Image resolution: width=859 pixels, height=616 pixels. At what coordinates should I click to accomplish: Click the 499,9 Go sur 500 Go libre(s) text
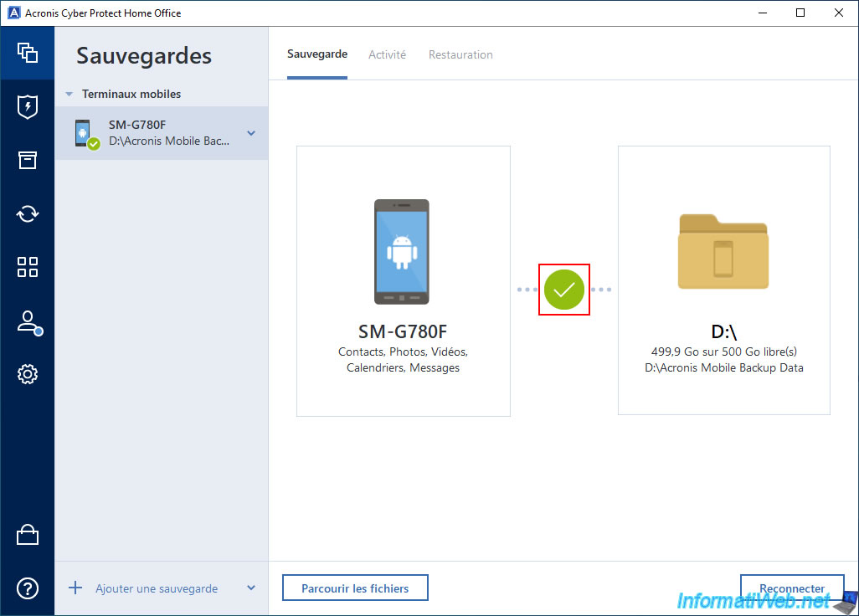pyautogui.click(x=723, y=352)
